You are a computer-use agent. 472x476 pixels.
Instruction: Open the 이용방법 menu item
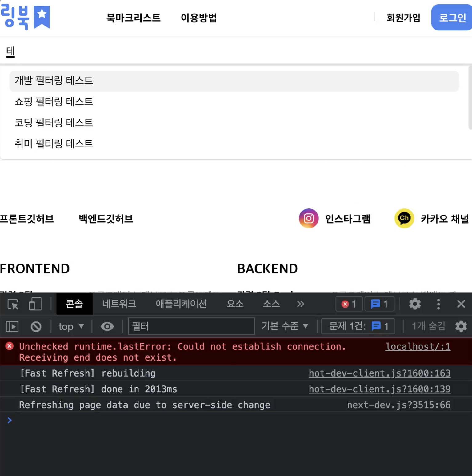198,18
